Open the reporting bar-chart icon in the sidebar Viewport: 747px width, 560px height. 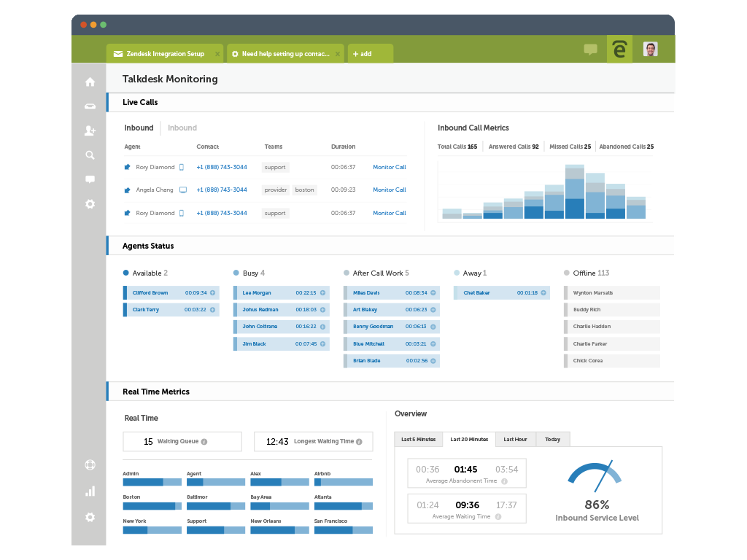[x=90, y=491]
